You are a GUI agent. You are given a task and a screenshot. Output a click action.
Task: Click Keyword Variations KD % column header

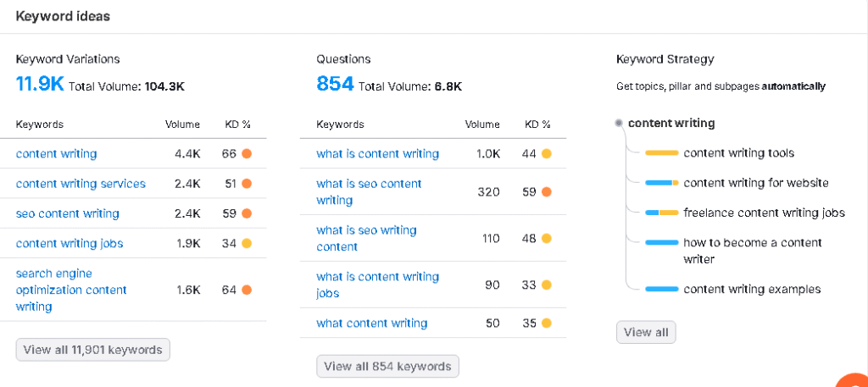(238, 124)
